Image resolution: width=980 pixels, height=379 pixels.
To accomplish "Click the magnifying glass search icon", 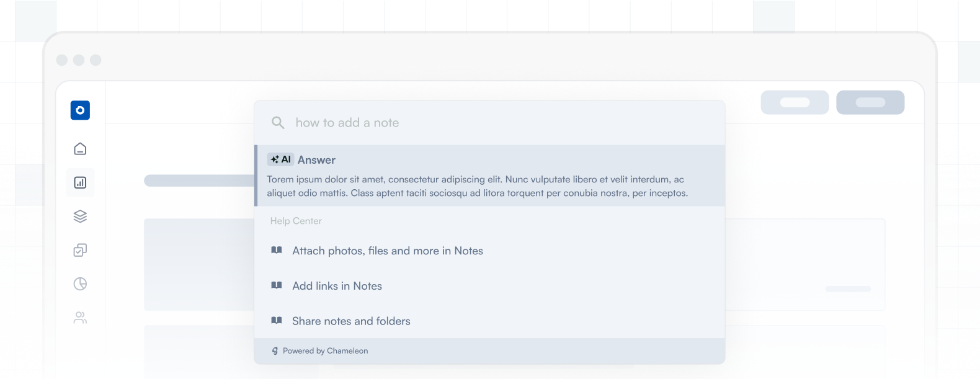I will click(x=278, y=123).
